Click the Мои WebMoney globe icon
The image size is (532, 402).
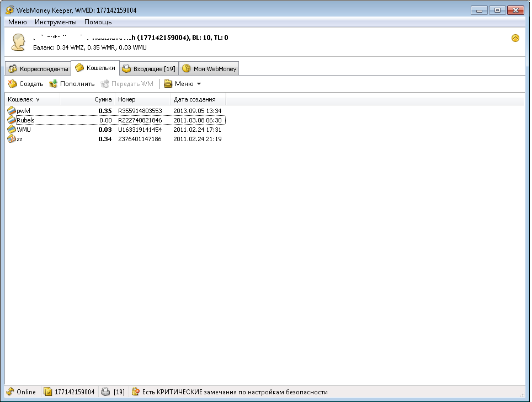(x=187, y=68)
